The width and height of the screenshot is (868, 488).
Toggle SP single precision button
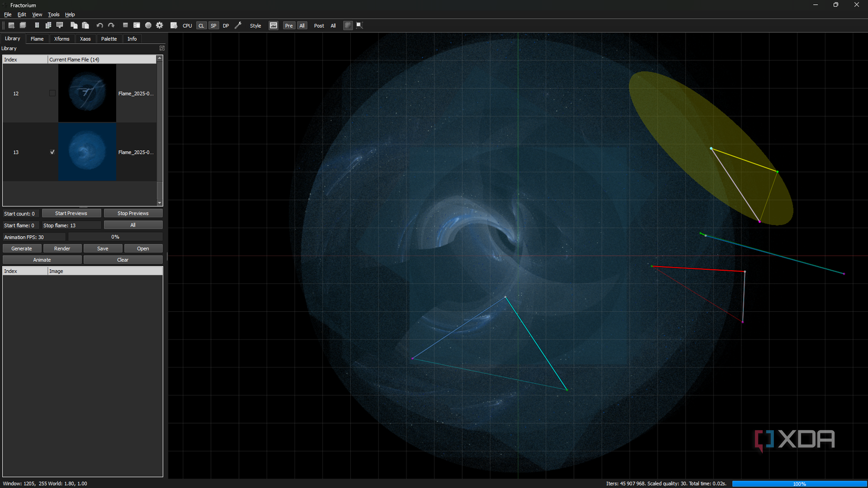214,25
